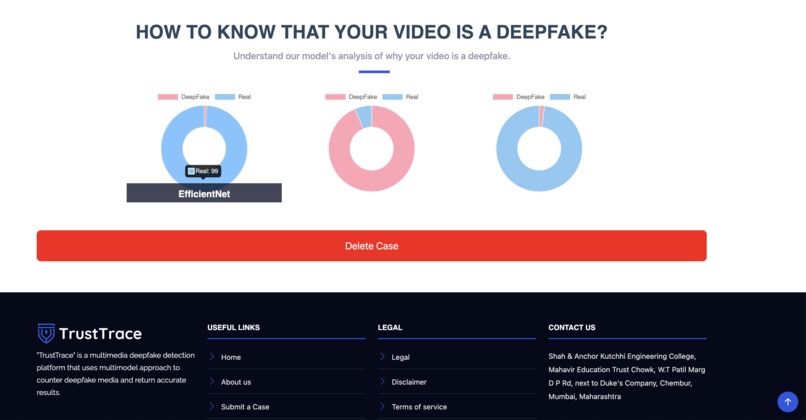
Task: Click the 'HOW TO KNOW THAT YOUR VIDEO' heading
Action: click(371, 32)
